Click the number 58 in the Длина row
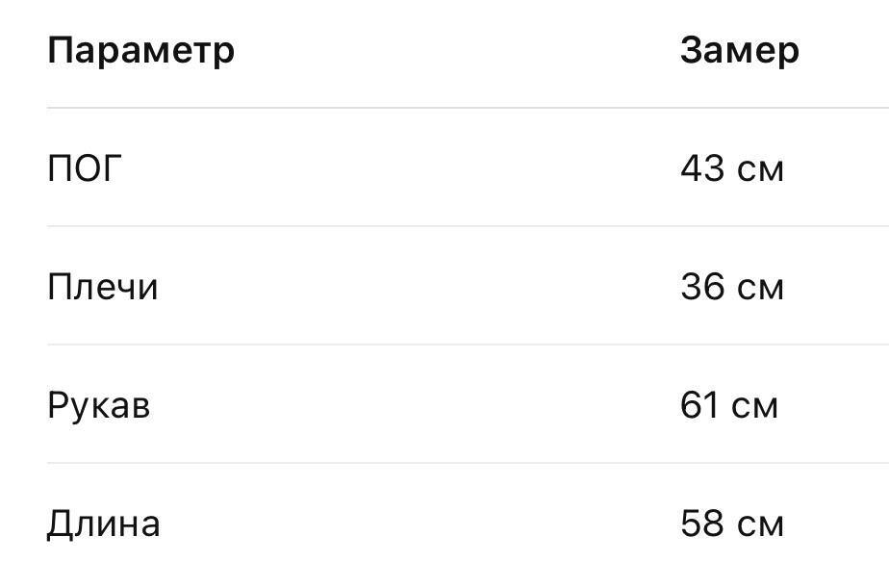The image size is (889, 588). pyautogui.click(x=702, y=523)
